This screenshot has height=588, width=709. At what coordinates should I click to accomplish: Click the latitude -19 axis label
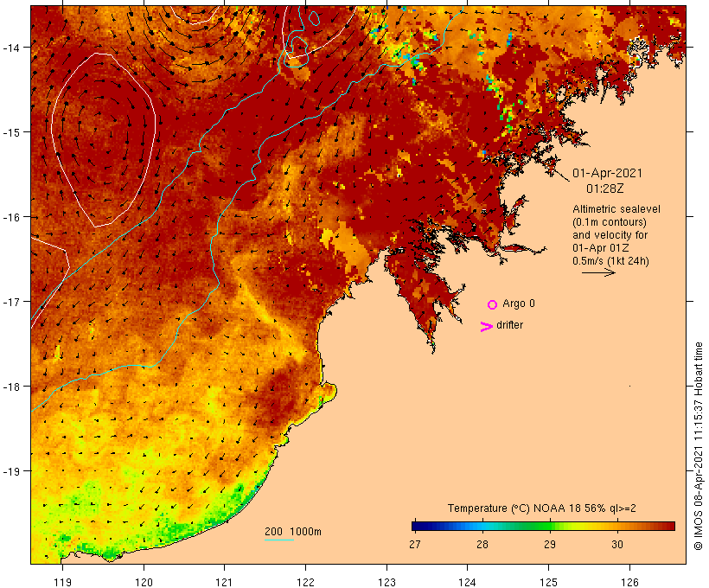pyautogui.click(x=11, y=471)
